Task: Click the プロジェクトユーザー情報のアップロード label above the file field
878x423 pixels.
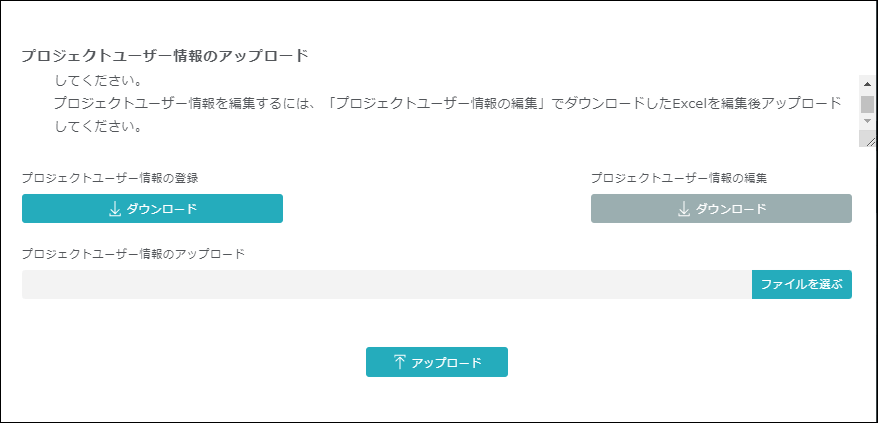Action: point(133,254)
